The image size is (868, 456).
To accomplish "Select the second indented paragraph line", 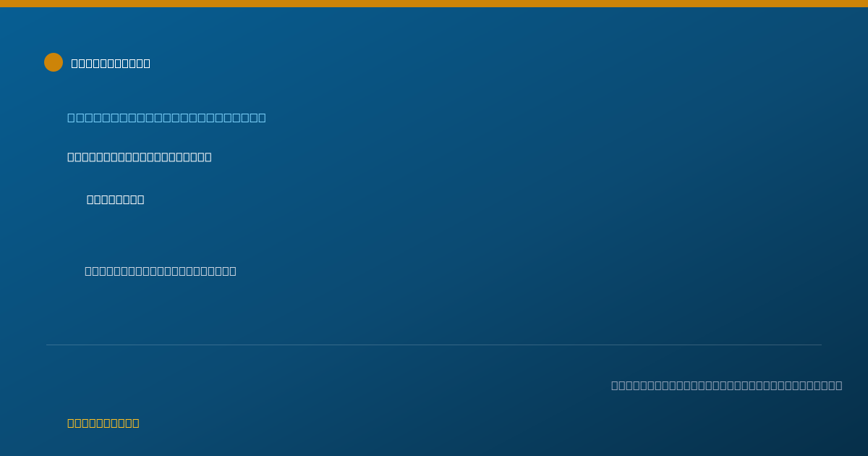I will click(x=161, y=271).
